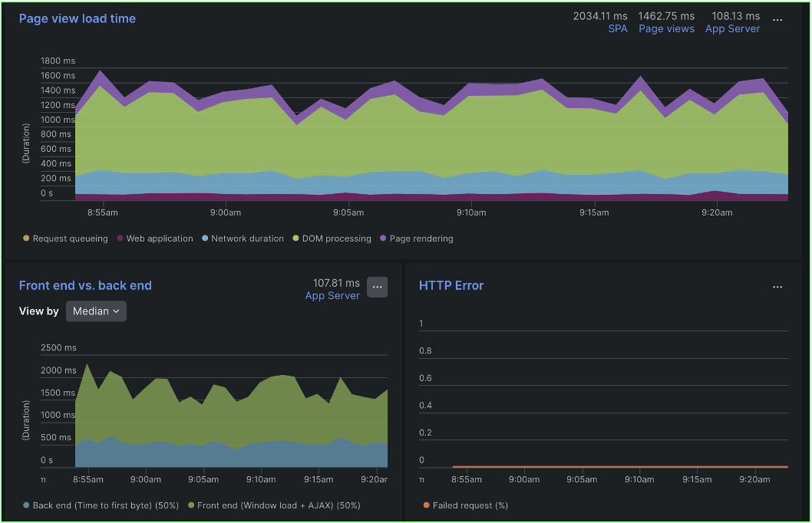Open the Page views link

click(x=666, y=28)
